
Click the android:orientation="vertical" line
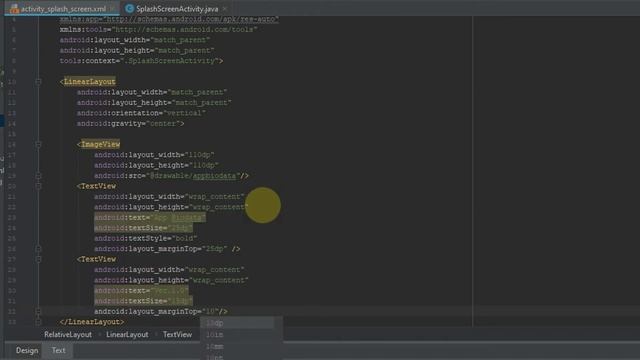pos(141,113)
